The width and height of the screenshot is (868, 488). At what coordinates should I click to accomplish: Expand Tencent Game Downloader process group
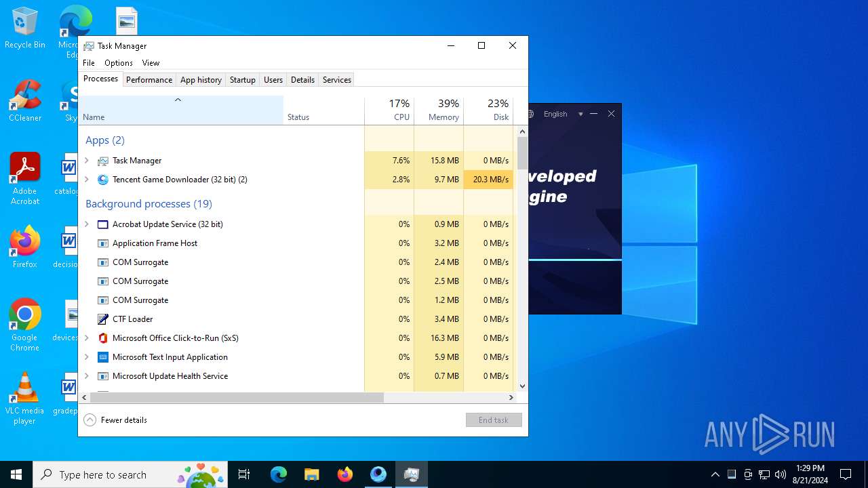pyautogui.click(x=87, y=180)
